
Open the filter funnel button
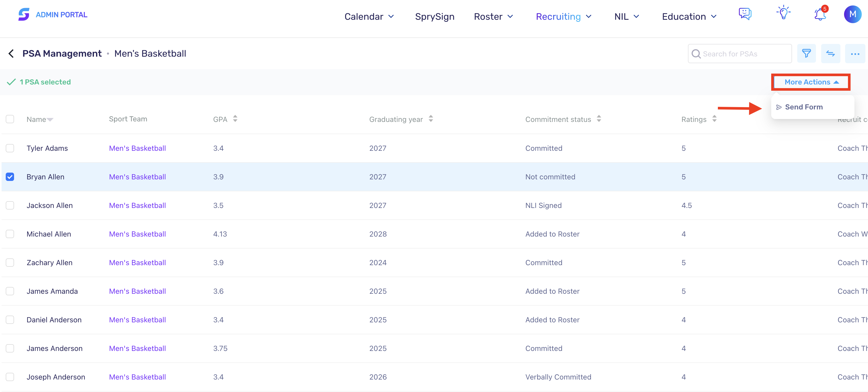(806, 54)
